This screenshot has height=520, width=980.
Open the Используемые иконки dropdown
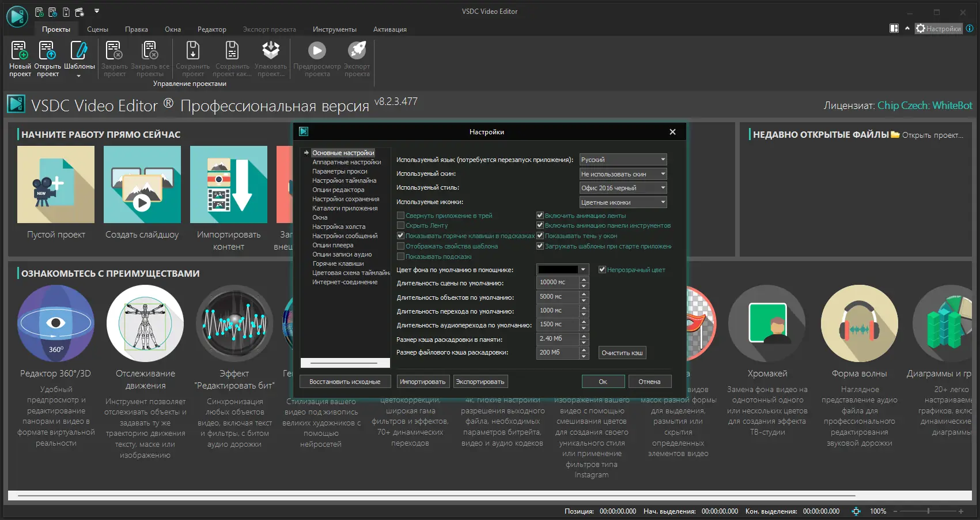pos(623,202)
